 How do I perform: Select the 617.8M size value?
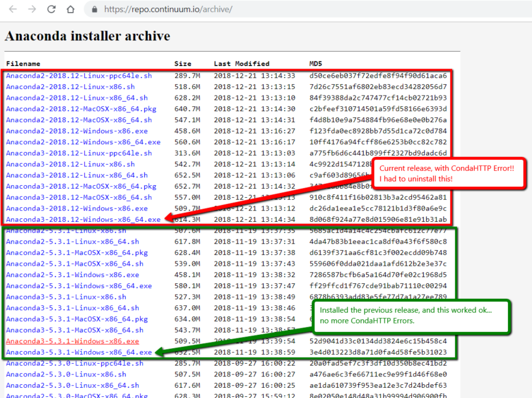point(188,242)
